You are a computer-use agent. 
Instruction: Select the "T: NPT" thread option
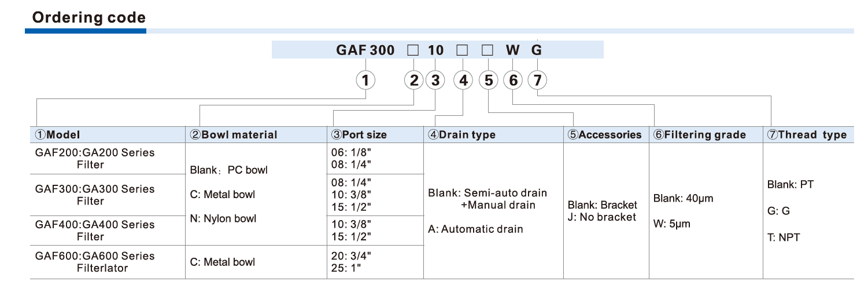click(x=784, y=237)
